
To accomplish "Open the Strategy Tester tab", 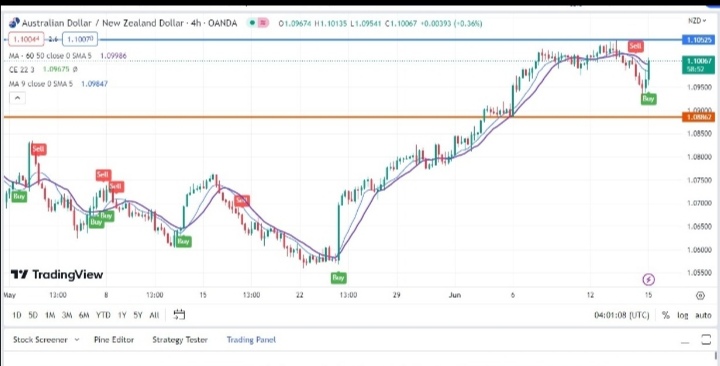I will [180, 340].
